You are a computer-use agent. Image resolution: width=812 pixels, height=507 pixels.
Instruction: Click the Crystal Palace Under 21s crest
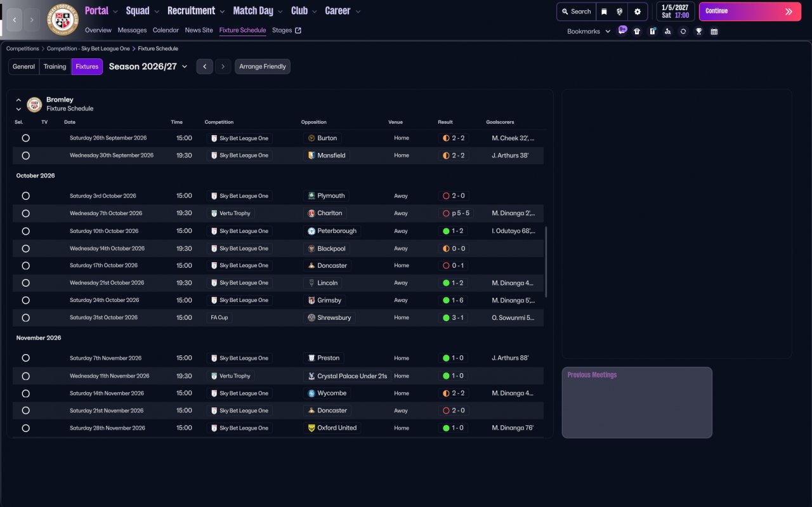click(x=311, y=376)
